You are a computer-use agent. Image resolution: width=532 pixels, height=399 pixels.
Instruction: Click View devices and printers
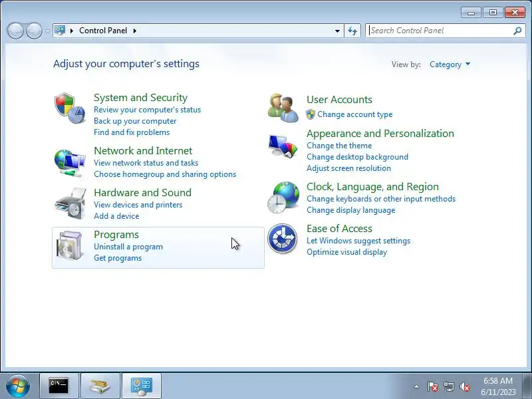pyautogui.click(x=138, y=205)
